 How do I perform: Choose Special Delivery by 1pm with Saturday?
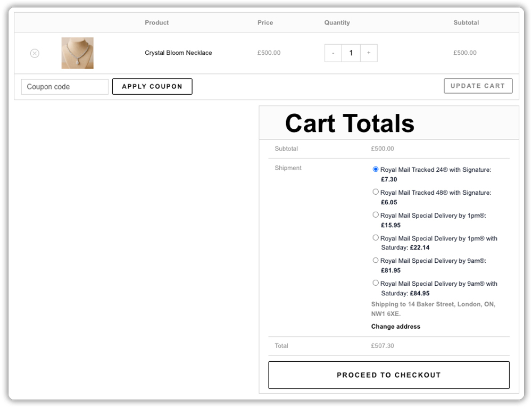point(375,238)
